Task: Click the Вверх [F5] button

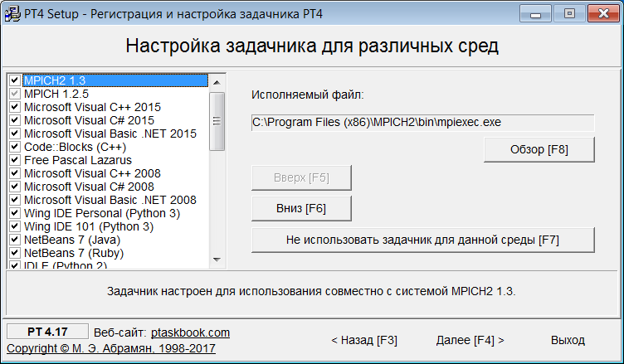Action: pyautogui.click(x=301, y=177)
